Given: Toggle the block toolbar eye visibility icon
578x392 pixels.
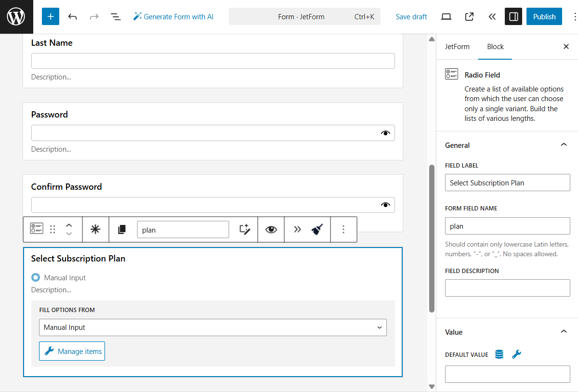Looking at the screenshot, I should (271, 229).
